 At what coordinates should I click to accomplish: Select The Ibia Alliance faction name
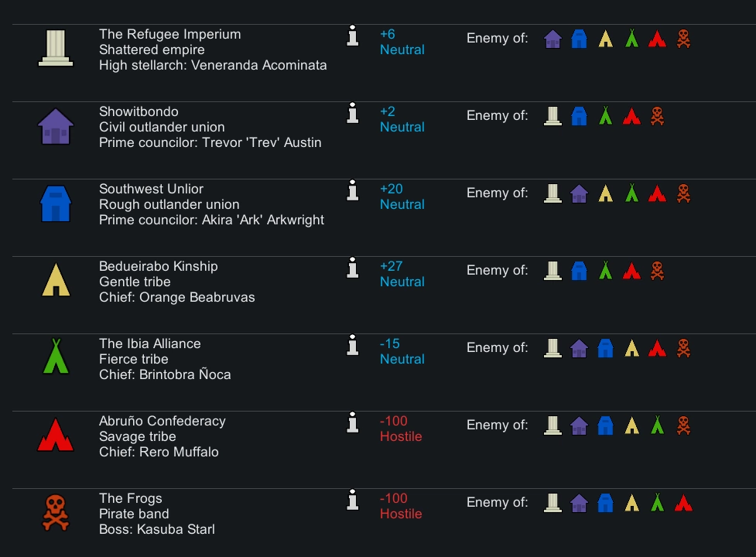coord(149,343)
